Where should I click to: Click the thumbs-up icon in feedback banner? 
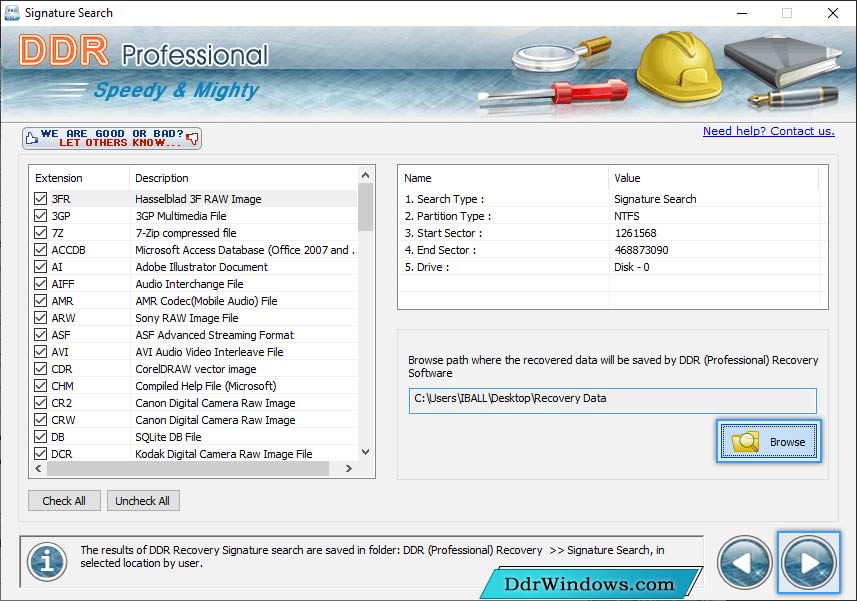[x=32, y=138]
